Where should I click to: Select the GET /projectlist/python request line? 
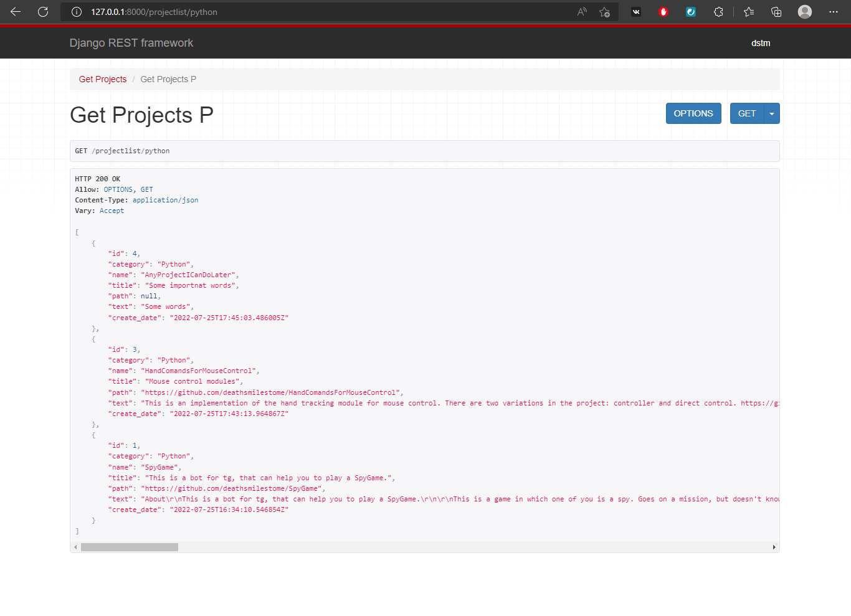point(122,151)
